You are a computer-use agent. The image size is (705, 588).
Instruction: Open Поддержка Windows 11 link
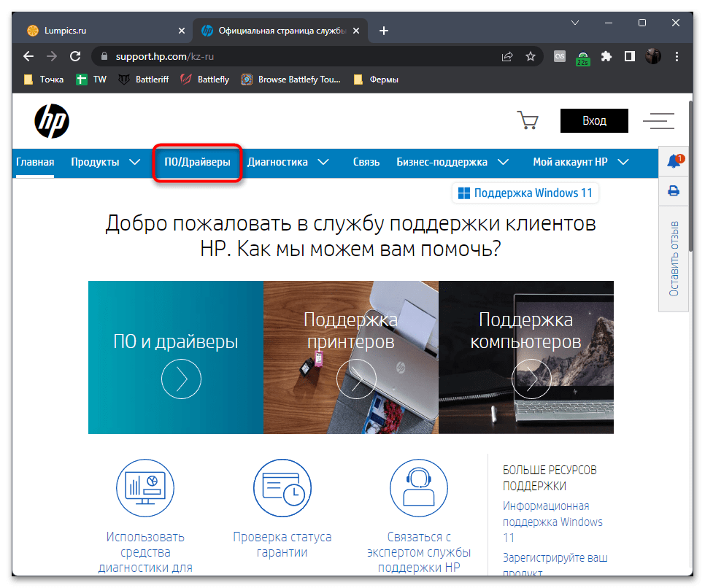point(525,193)
